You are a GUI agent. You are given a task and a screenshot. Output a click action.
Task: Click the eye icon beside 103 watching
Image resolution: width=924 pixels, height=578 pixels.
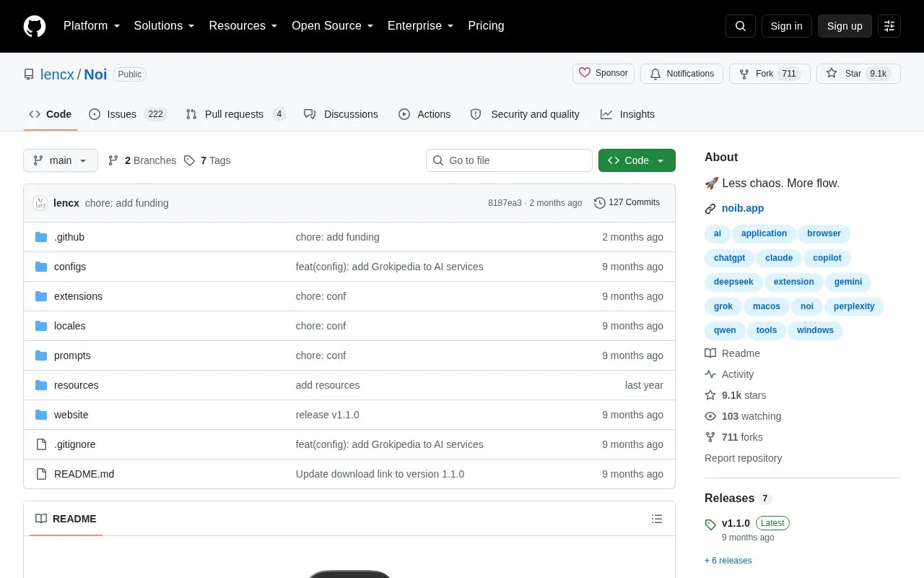pyautogui.click(x=710, y=416)
